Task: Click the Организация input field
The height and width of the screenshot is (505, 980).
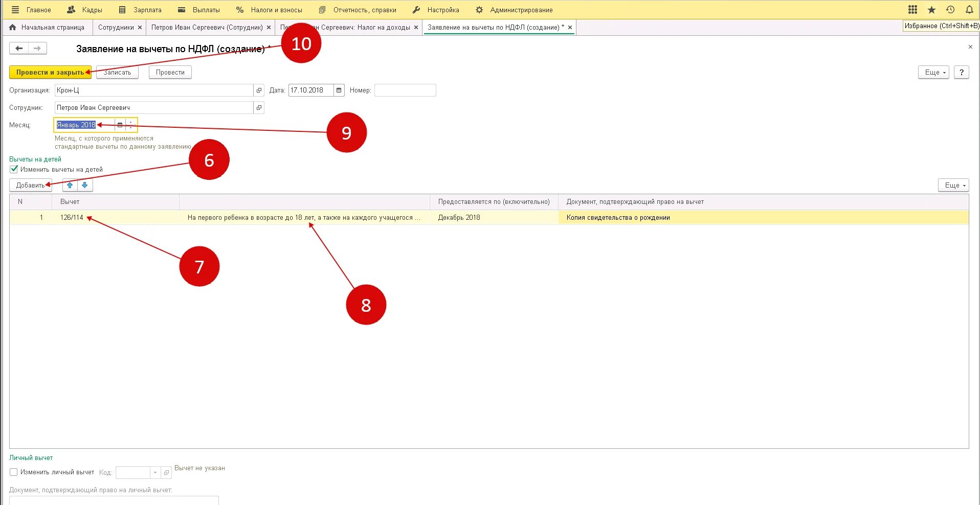Action: point(153,90)
